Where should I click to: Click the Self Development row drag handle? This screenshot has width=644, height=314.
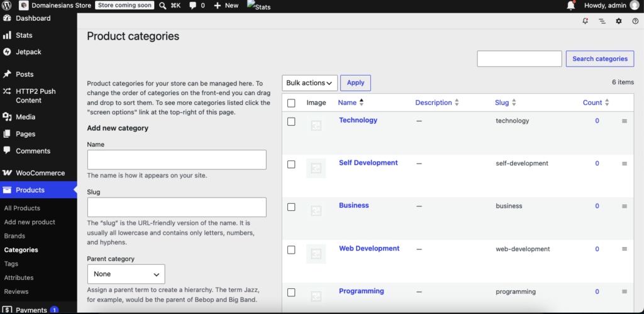[x=625, y=164]
